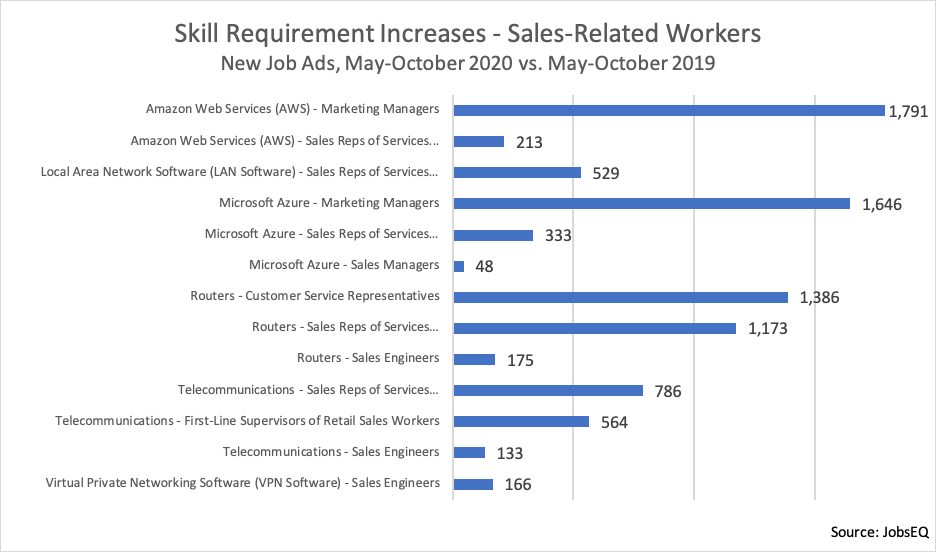Select the data value 529
This screenshot has width=936, height=552.
[606, 174]
